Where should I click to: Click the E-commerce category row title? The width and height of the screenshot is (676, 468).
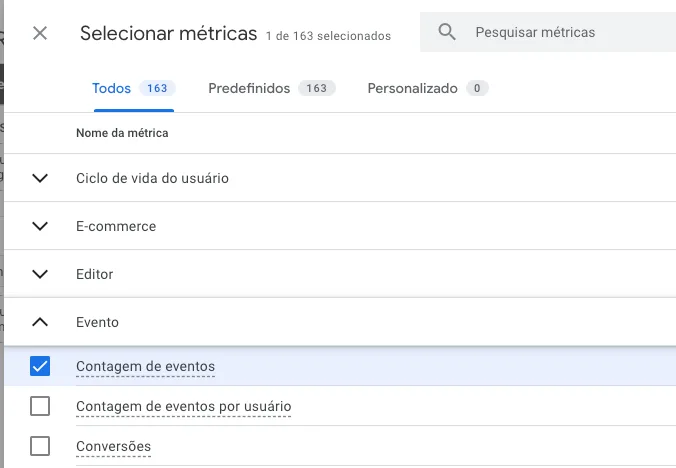116,226
